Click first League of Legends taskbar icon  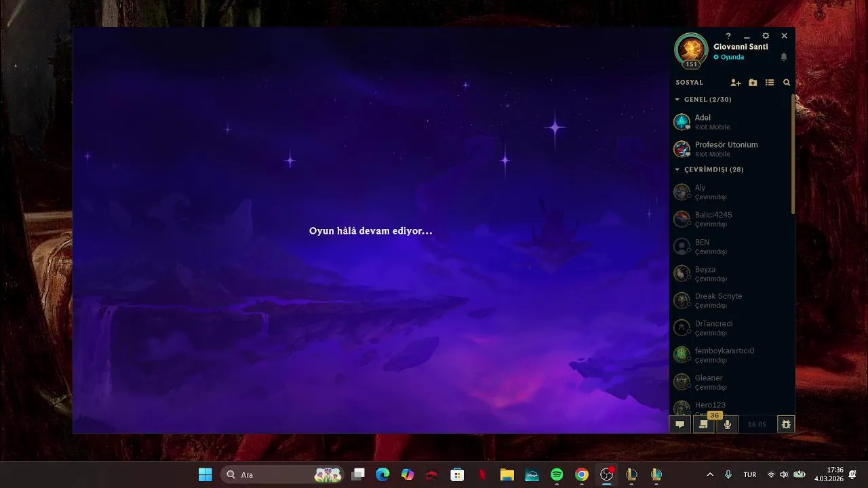631,474
